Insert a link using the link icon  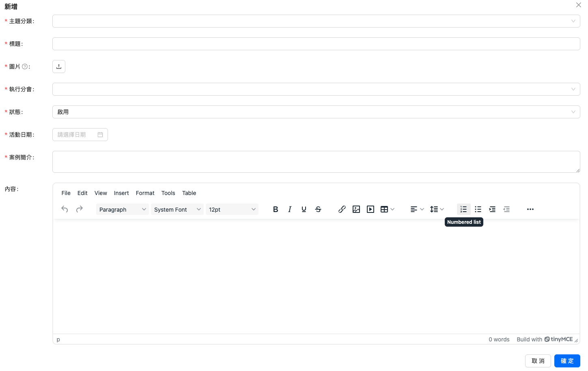pos(342,209)
